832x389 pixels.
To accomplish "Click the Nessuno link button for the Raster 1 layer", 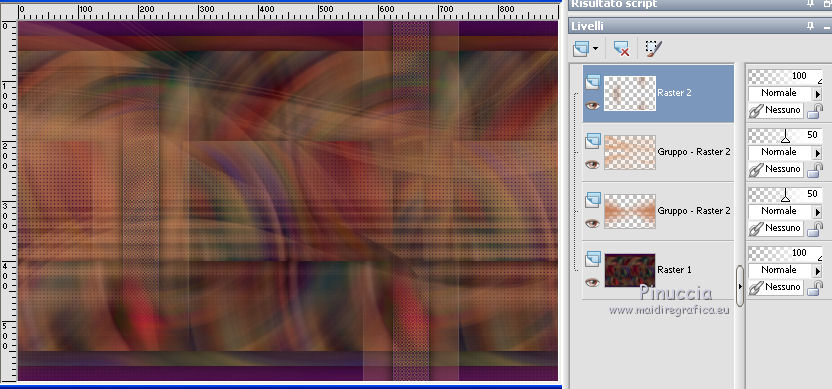I will 775,287.
